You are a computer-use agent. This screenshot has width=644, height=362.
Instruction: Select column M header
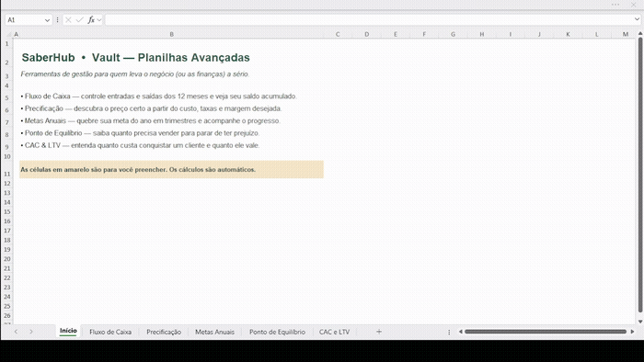click(x=625, y=34)
